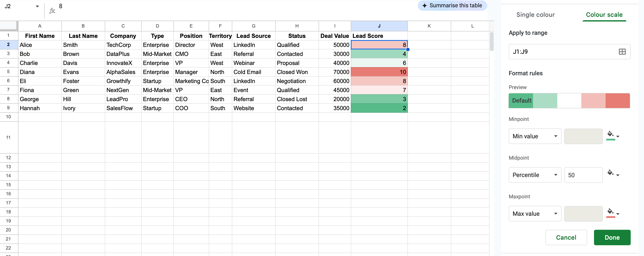The width and height of the screenshot is (644, 256).
Task: Click the midpoint value field showing 50
Action: tap(583, 175)
